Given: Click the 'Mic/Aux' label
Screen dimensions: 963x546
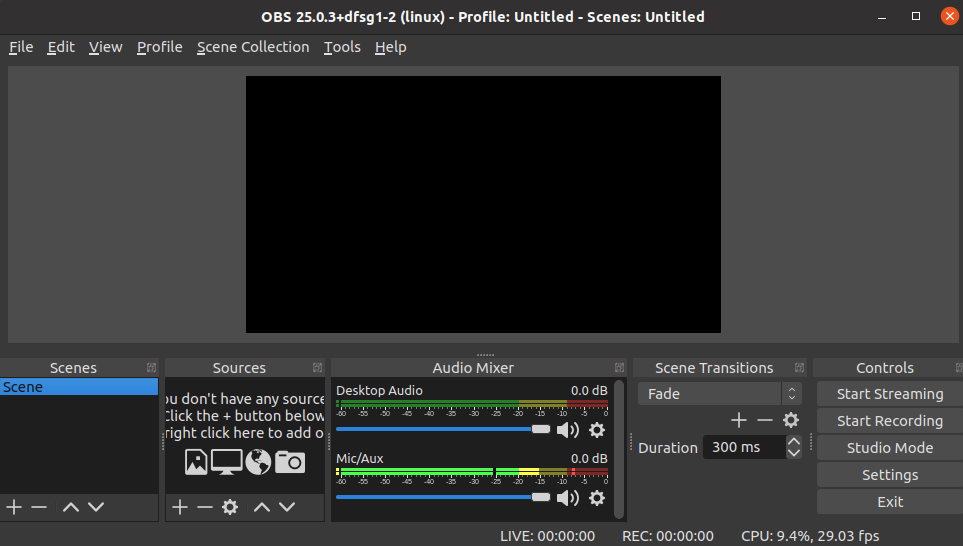Looking at the screenshot, I should 359,459.
